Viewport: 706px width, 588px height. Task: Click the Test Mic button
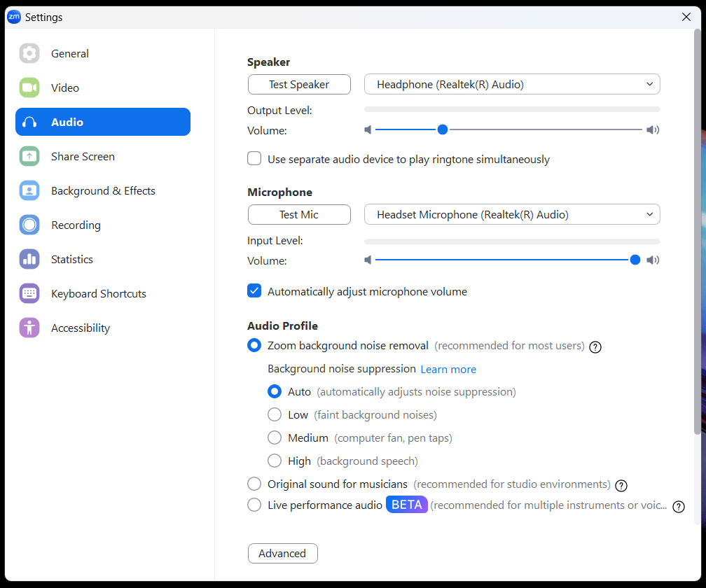299,215
